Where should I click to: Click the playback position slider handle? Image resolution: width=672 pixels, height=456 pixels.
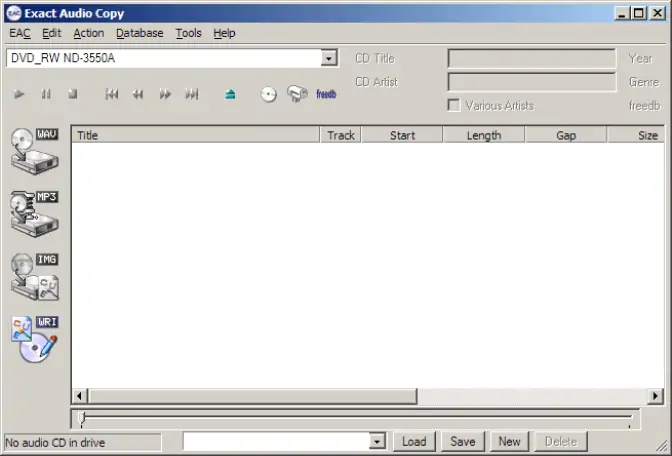(x=81, y=419)
